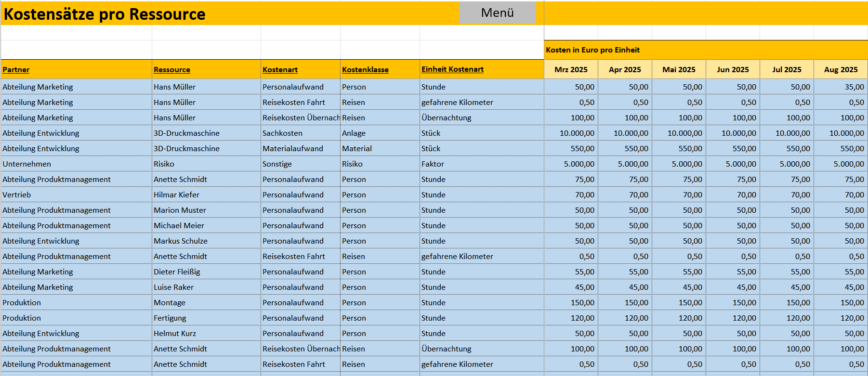Viewport: 868px width, 376px height.
Task: Select Mai 2025 value for Sachkosten row
Action: click(x=679, y=133)
